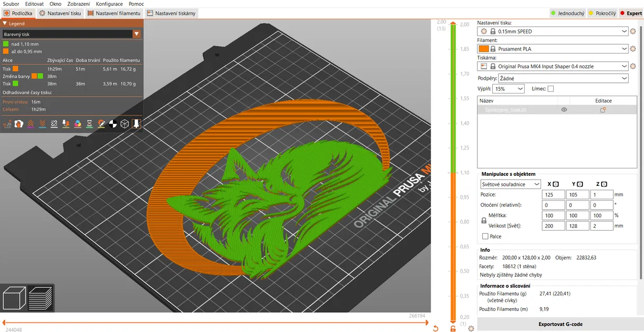Toggle visibility eye of Spokojeny_lisak.stl
Image resolution: width=644 pixels, height=332 pixels.
pos(564,110)
